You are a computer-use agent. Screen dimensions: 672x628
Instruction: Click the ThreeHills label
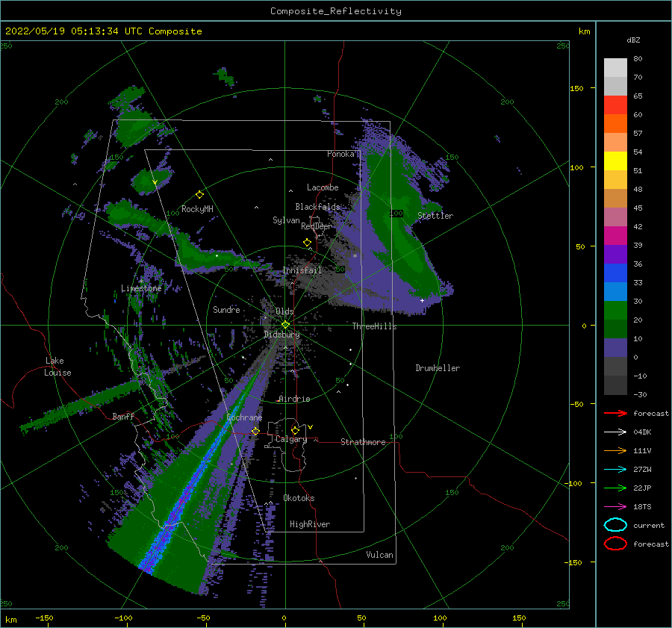click(375, 326)
